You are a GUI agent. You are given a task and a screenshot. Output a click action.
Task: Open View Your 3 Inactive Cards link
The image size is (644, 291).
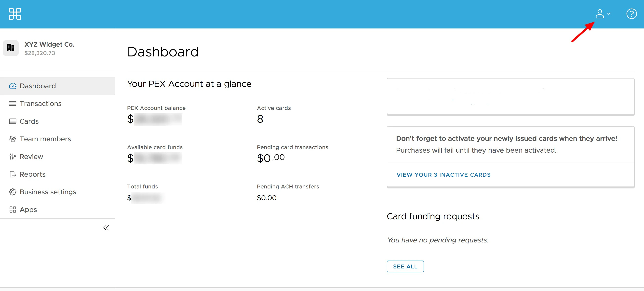click(x=443, y=175)
